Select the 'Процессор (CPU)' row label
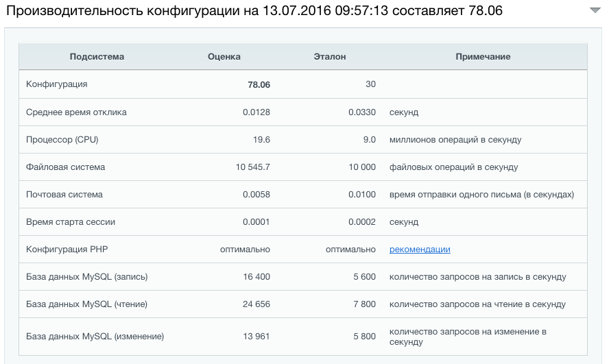This screenshot has height=364, width=609. (62, 140)
